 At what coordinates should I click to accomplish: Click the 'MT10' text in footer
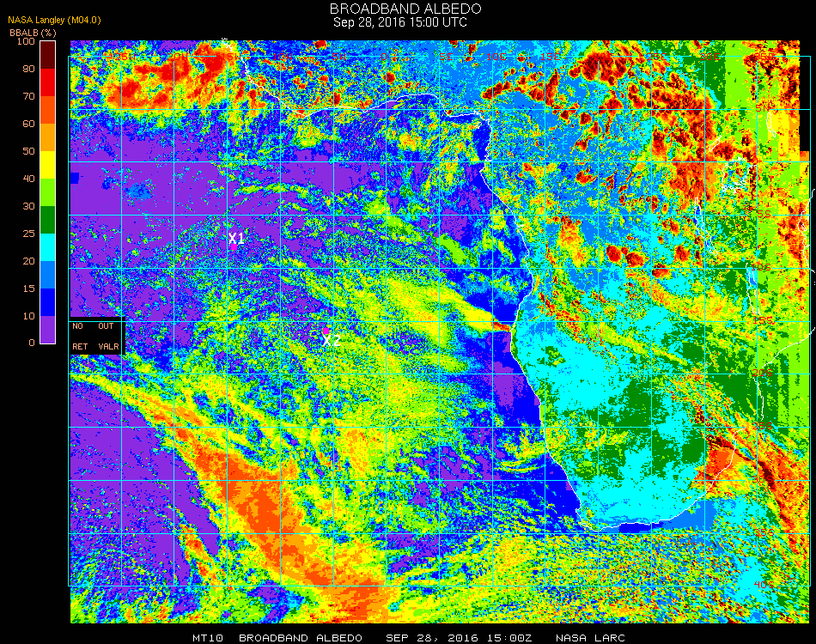tap(208, 638)
